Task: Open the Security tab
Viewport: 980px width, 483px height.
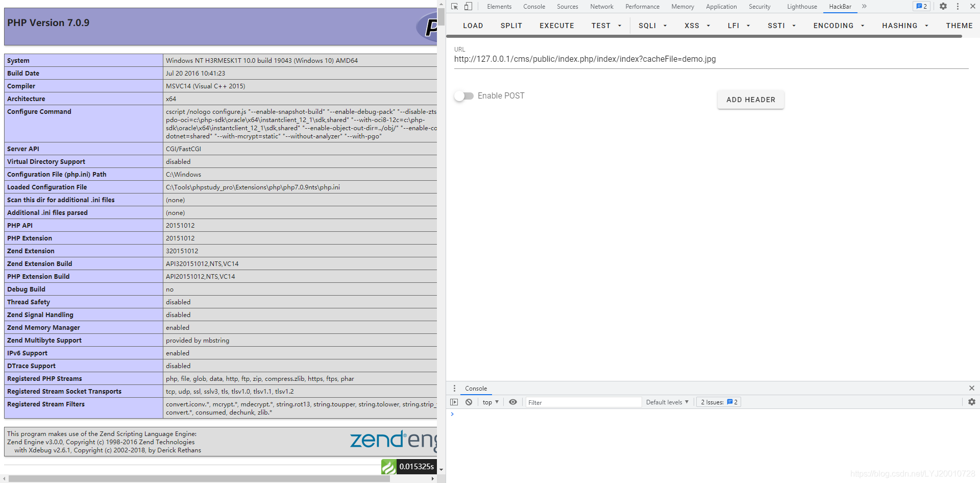Action: 759,7
